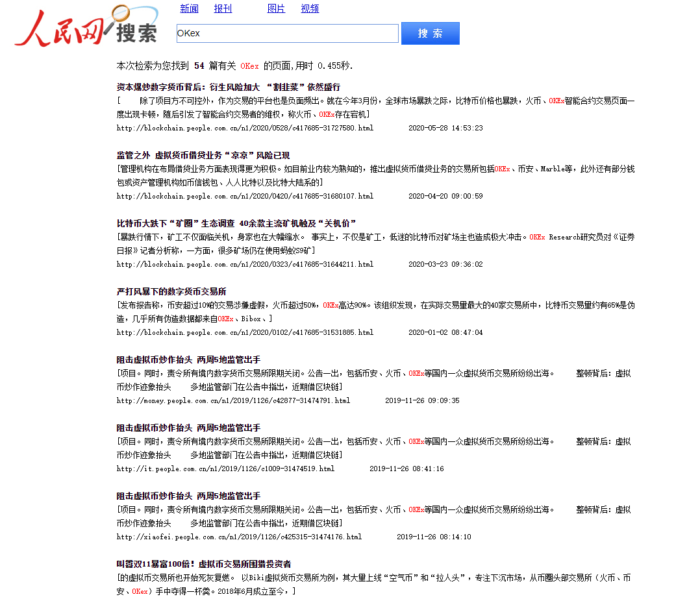Image resolution: width=700 pixels, height=599 pixels.
Task: Open the 报刊 tab
Action: [x=223, y=8]
